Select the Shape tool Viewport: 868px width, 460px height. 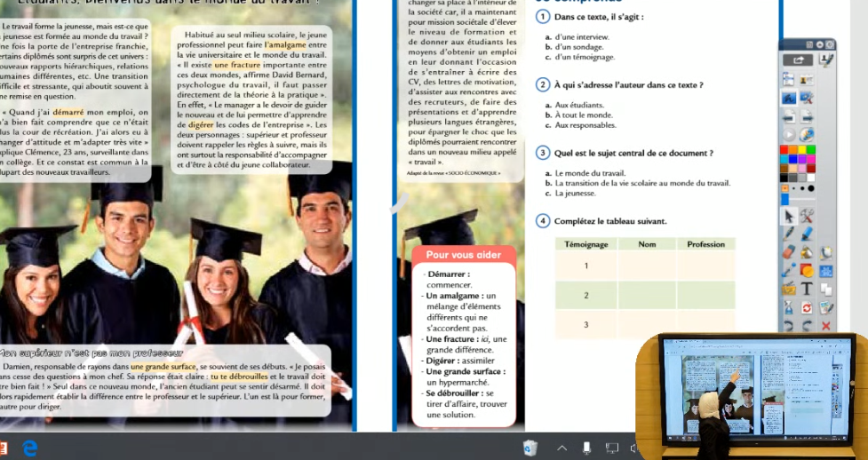pyautogui.click(x=807, y=270)
